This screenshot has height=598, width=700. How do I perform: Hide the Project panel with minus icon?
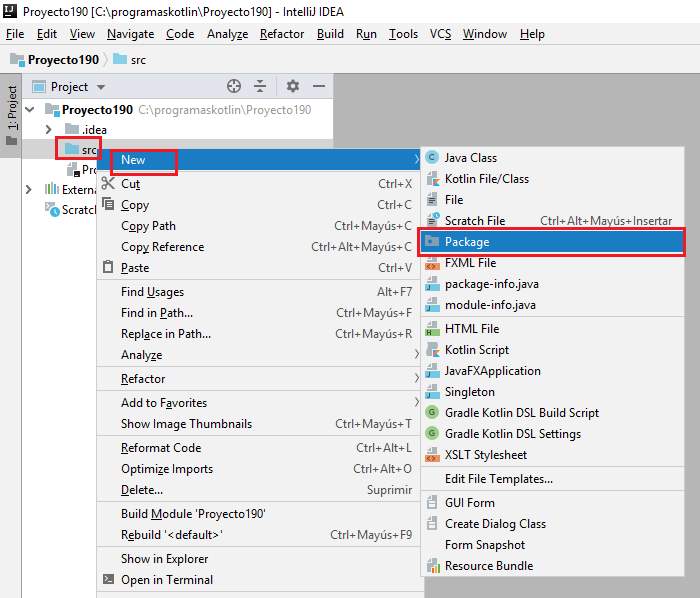319,86
